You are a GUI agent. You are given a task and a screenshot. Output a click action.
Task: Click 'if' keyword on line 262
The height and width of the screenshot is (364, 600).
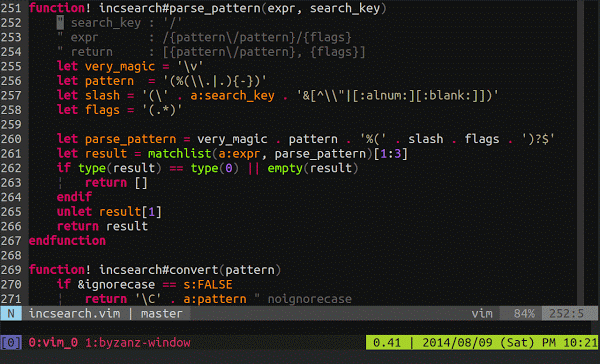(64, 168)
